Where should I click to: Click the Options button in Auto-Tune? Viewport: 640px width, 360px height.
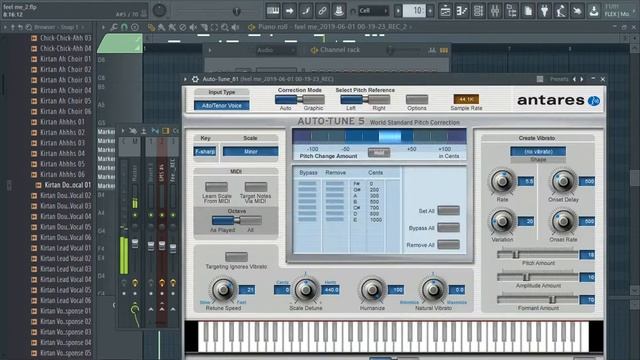[417, 99]
